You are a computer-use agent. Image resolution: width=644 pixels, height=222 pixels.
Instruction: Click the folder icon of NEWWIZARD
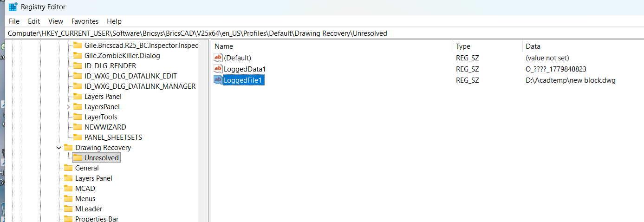pyautogui.click(x=78, y=127)
